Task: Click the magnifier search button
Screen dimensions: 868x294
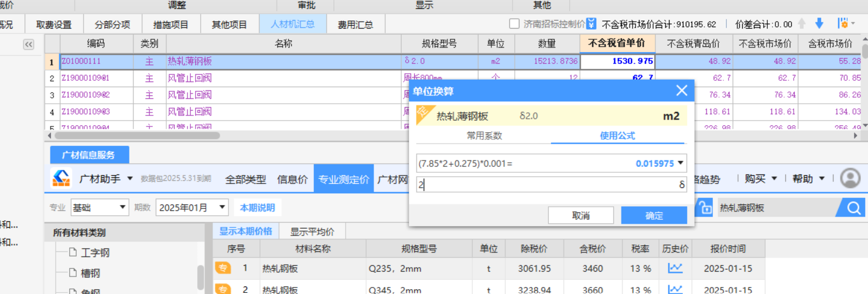Action: point(853,207)
